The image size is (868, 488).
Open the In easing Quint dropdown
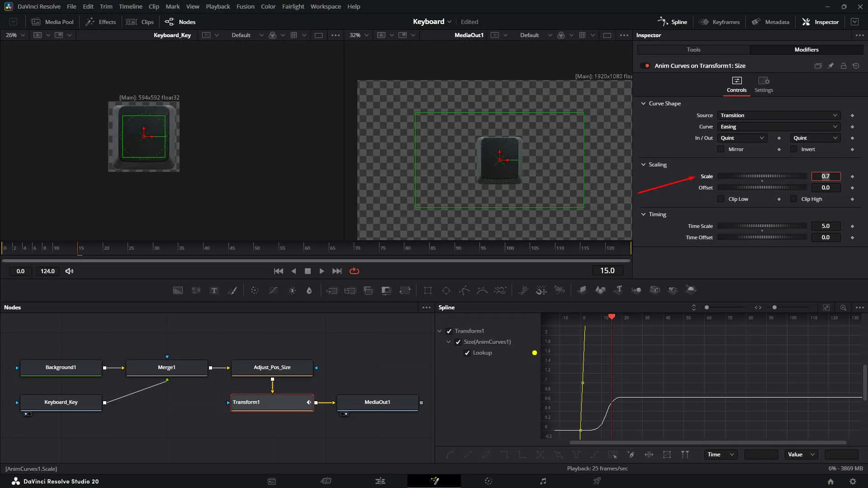click(x=742, y=138)
